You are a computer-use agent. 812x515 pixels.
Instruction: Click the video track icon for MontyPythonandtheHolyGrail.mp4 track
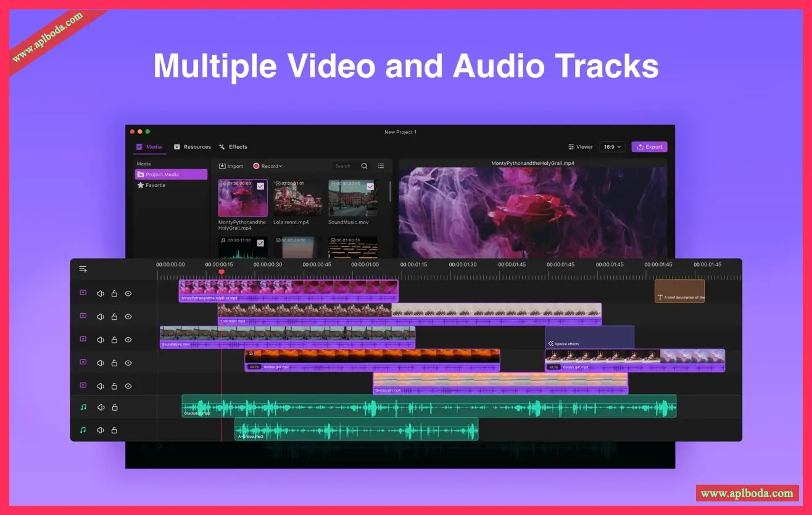pyautogui.click(x=83, y=293)
